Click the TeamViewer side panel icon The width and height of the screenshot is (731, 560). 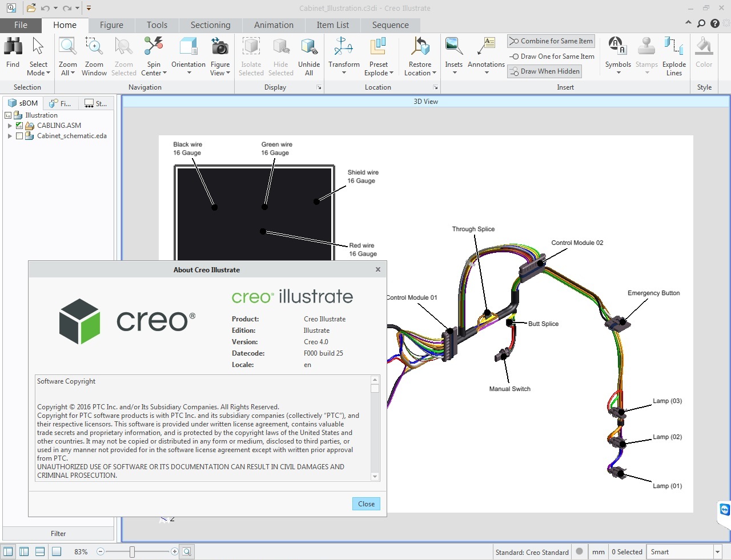[x=725, y=509]
